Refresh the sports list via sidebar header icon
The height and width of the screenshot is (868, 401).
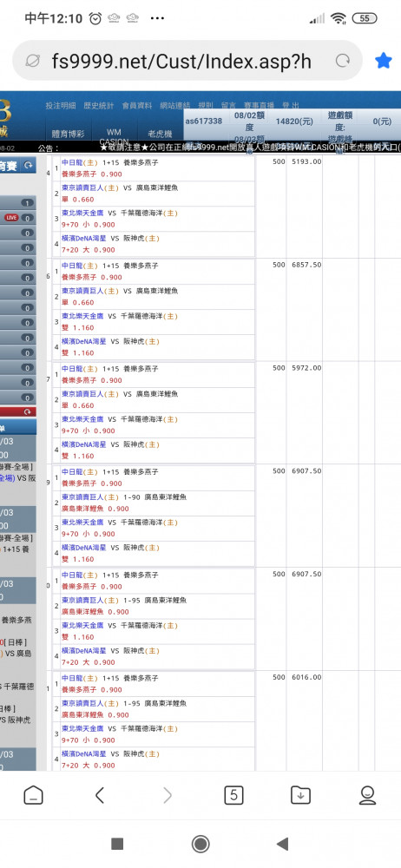pos(28,166)
